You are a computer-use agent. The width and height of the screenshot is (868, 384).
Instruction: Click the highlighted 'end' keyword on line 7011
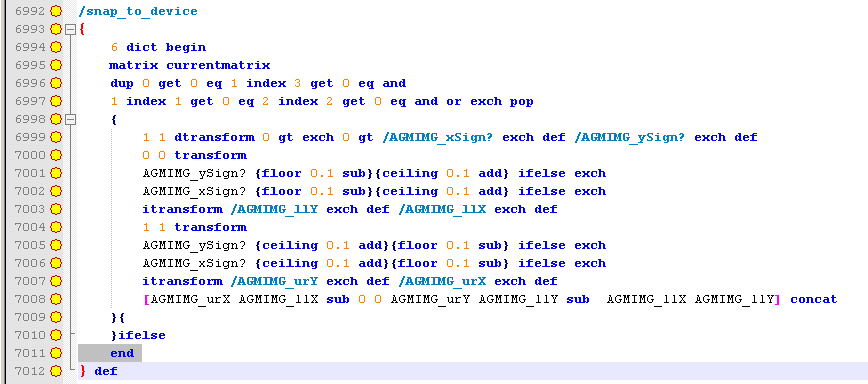122,353
